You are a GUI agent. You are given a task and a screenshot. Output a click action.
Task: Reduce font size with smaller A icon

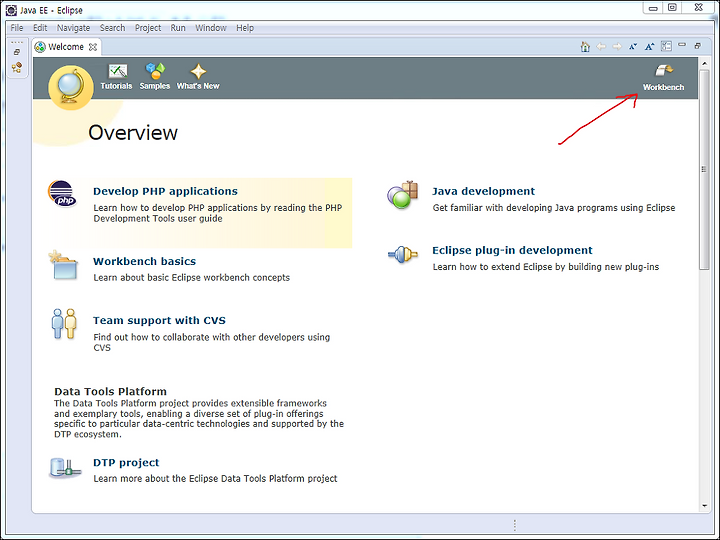pyautogui.click(x=633, y=46)
